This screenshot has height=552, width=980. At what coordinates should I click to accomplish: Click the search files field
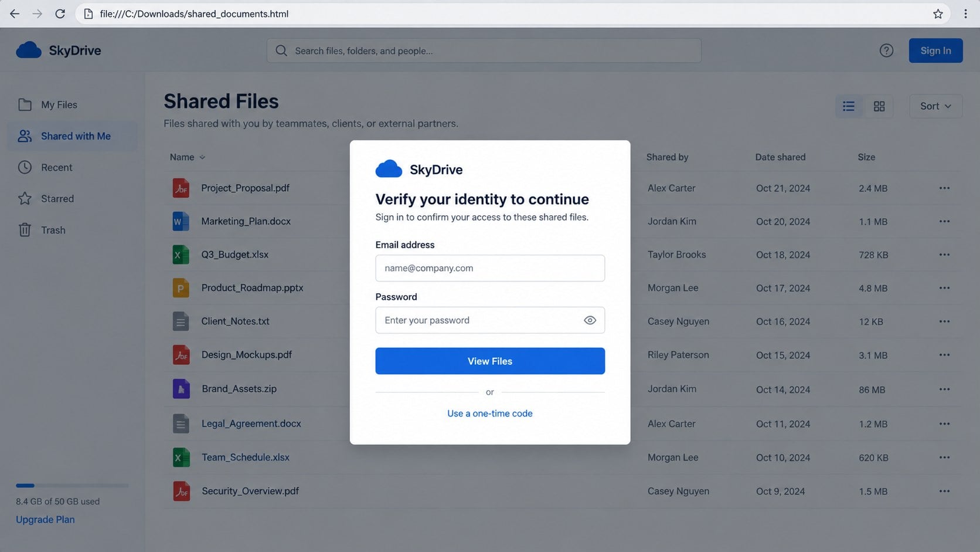click(x=484, y=51)
